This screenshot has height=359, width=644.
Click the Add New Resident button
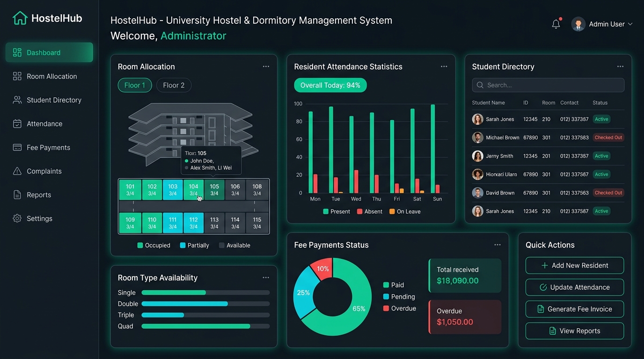point(575,266)
